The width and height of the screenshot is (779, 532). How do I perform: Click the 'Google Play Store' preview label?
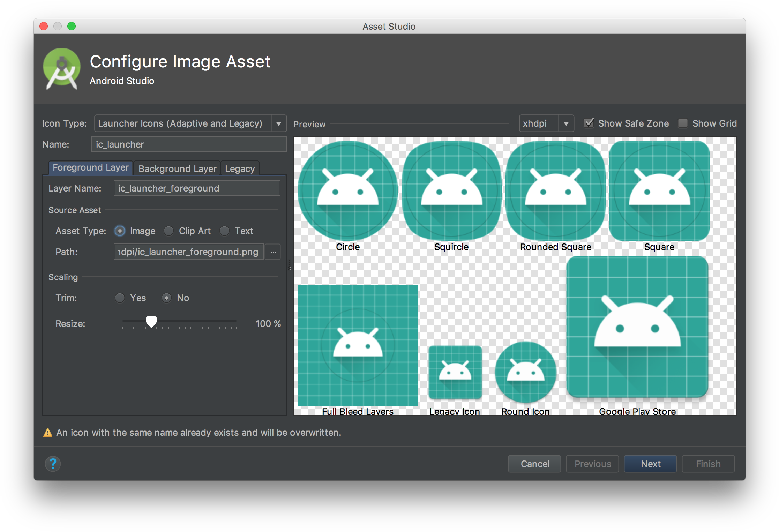pyautogui.click(x=637, y=412)
